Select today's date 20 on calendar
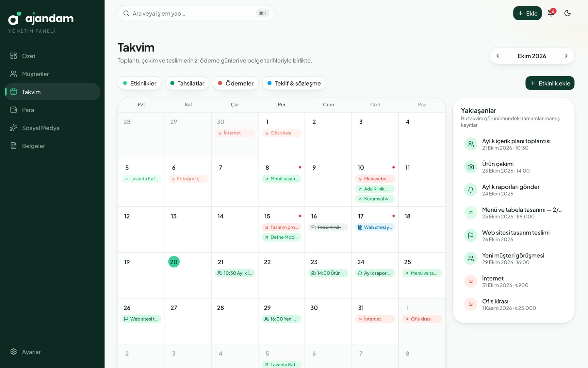 tap(174, 262)
